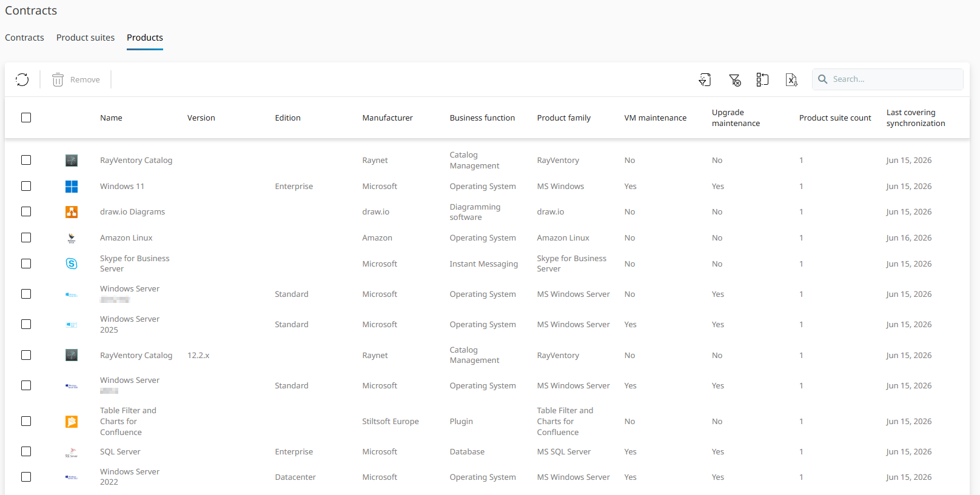Image resolution: width=980 pixels, height=495 pixels.
Task: Click the SQL Server product icon
Action: (72, 452)
